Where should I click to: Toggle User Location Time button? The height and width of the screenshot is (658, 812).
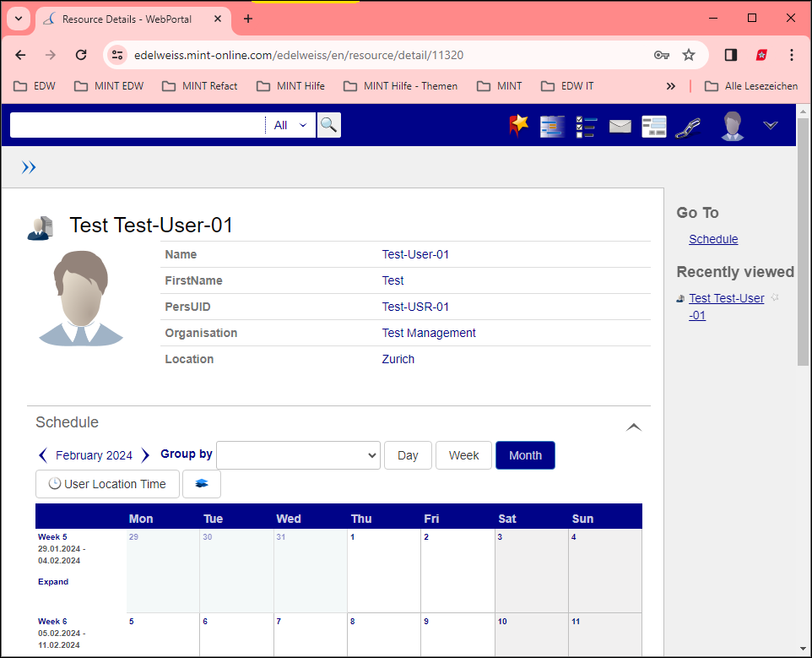click(107, 484)
